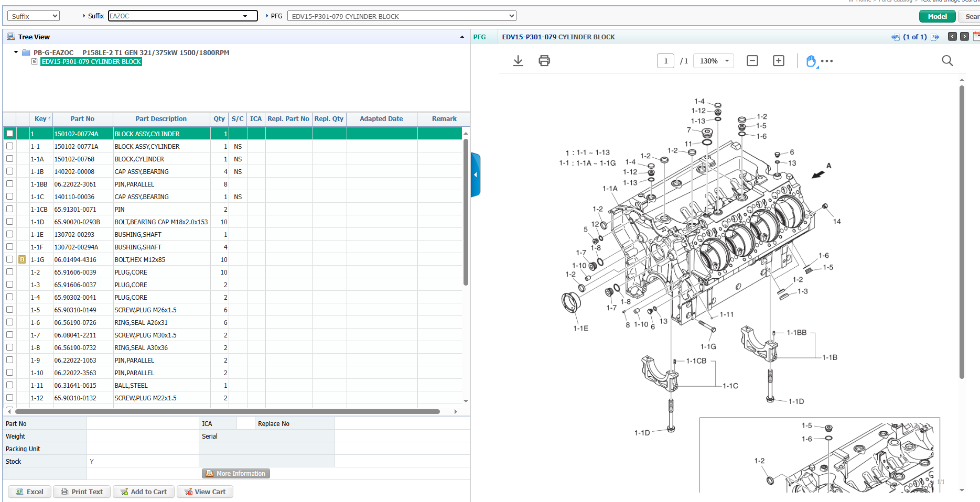Click the Add to Cart button
This screenshot has width=980, height=502.
pos(144,492)
